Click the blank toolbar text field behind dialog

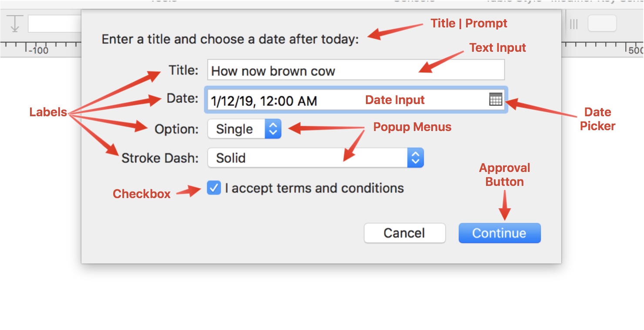click(54, 24)
